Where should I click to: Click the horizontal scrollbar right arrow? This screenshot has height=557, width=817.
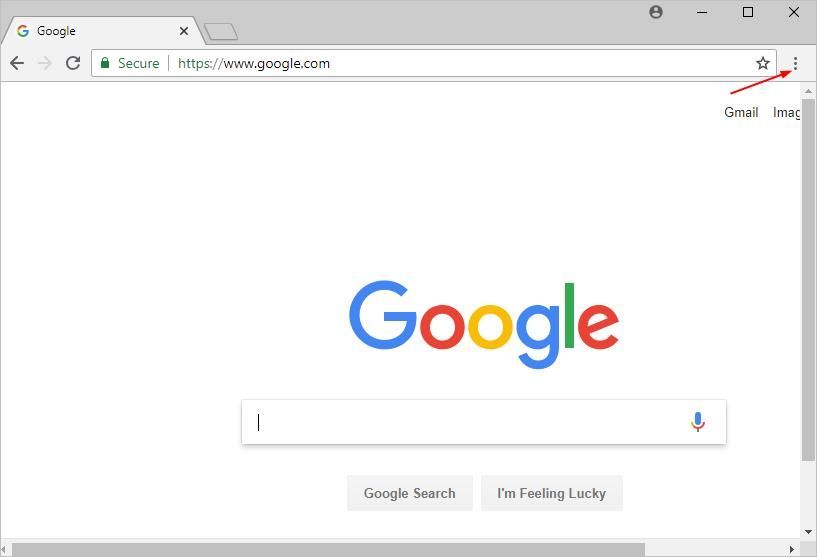(x=791, y=549)
